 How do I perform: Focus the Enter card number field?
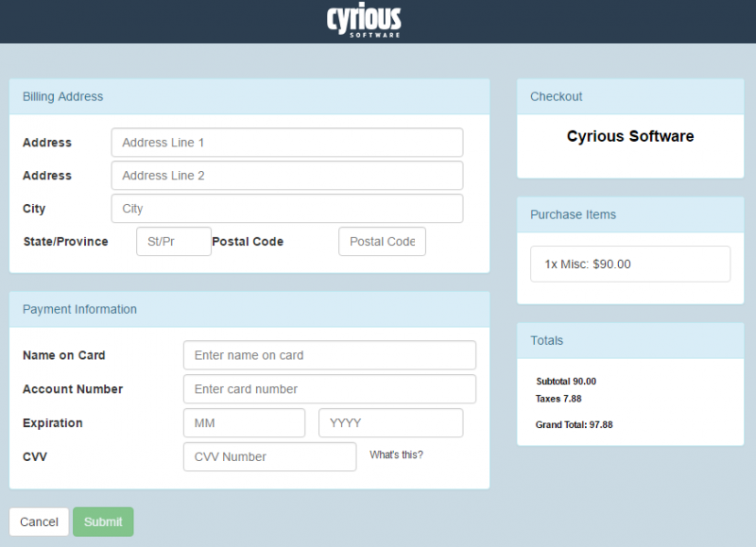coord(330,389)
